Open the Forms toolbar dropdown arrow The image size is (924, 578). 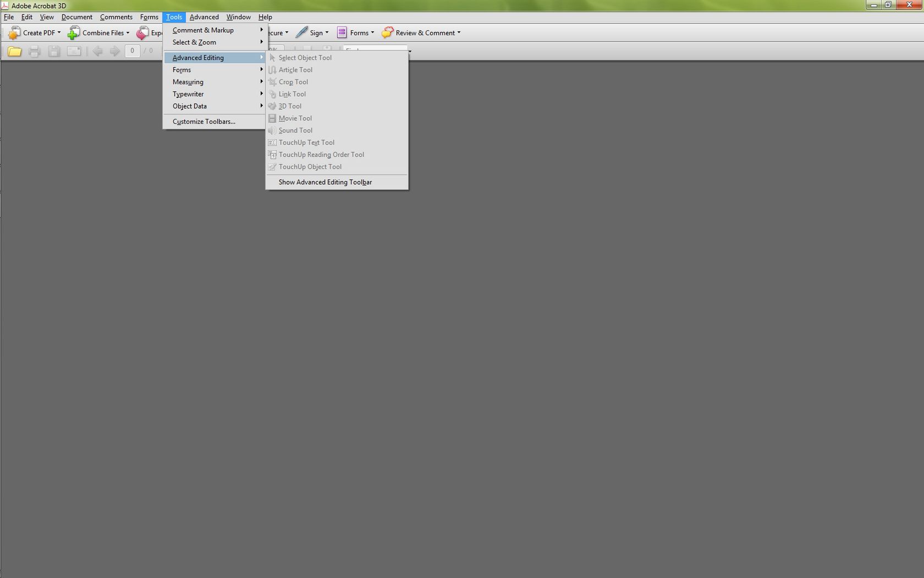coord(372,32)
